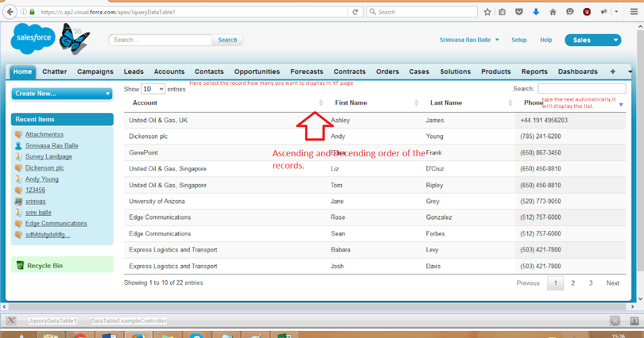Screen dimensions: 644x338
Task: Open the Reports tab
Action: pos(535,71)
